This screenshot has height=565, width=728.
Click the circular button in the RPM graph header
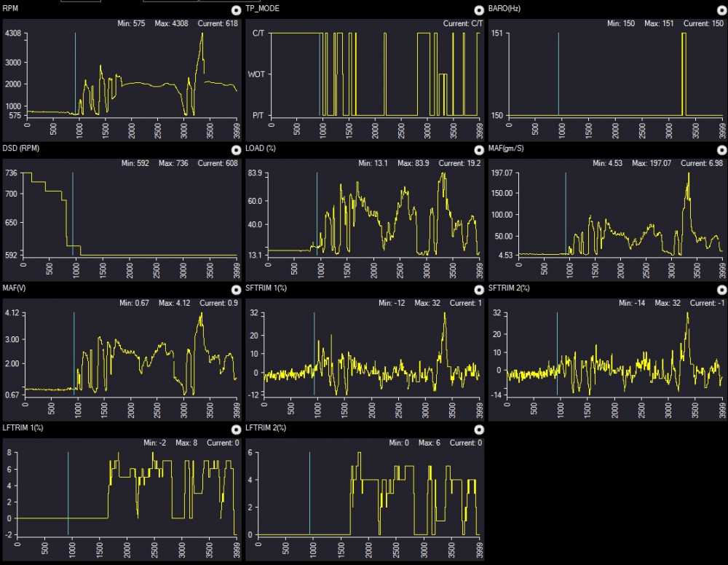235,10
